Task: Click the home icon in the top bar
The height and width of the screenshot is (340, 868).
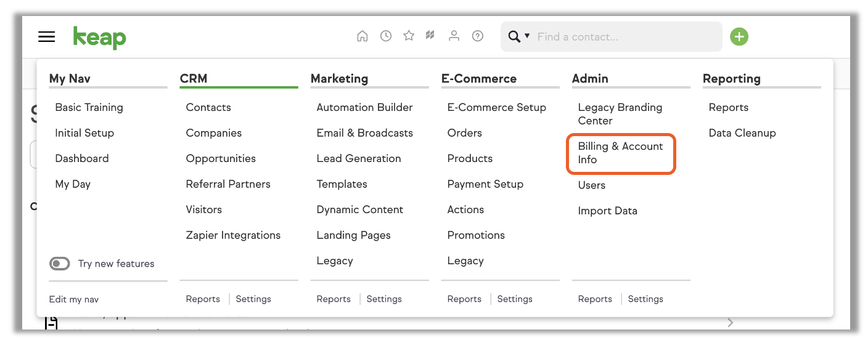Action: click(x=362, y=36)
